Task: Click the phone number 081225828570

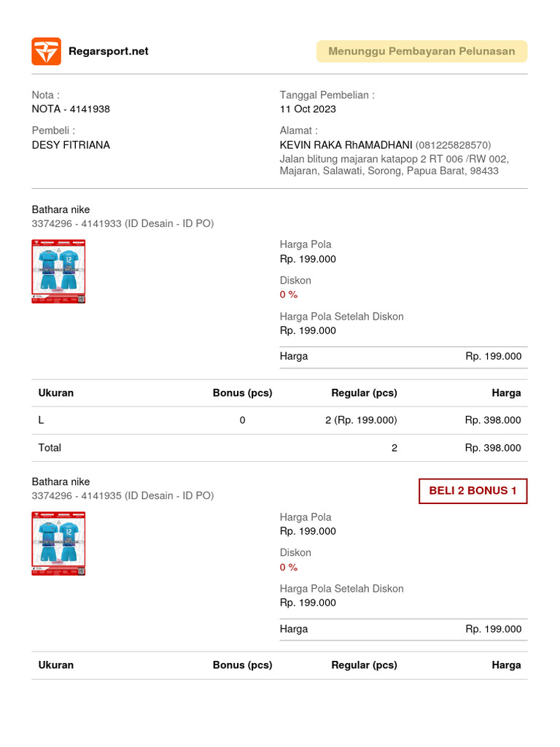Action: pos(453,145)
